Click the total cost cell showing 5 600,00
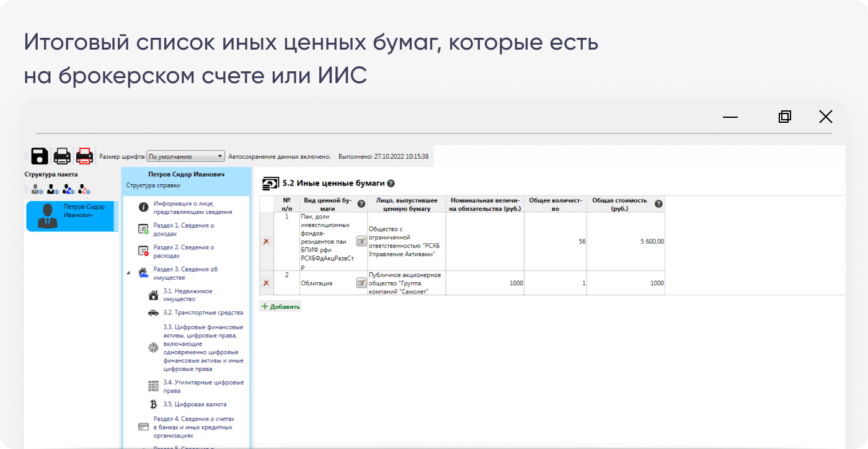This screenshot has height=449, width=868. click(625, 241)
